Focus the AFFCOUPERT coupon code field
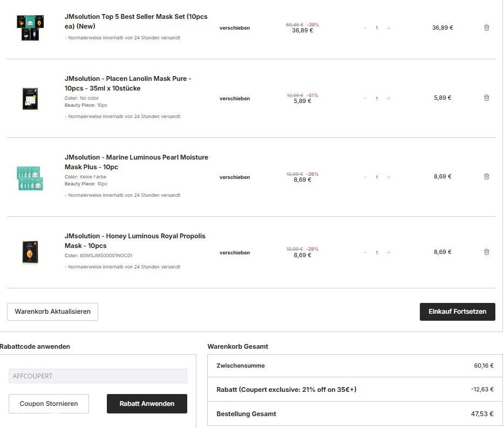This screenshot has width=504, height=428. click(x=98, y=376)
